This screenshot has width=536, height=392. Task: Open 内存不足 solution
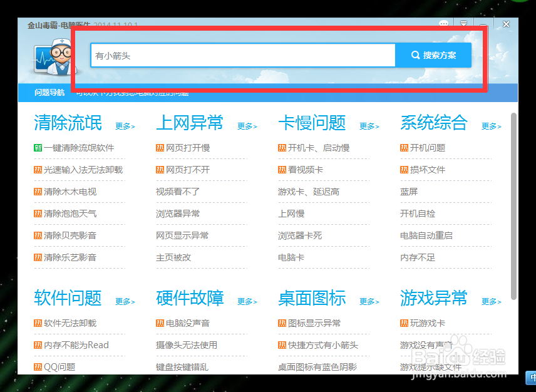[x=418, y=257]
